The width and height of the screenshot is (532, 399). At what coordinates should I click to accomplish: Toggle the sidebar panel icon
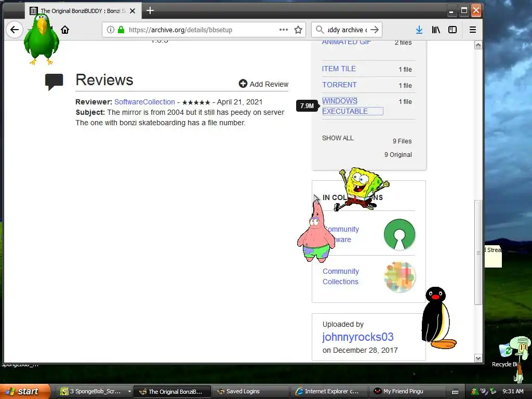click(x=453, y=30)
